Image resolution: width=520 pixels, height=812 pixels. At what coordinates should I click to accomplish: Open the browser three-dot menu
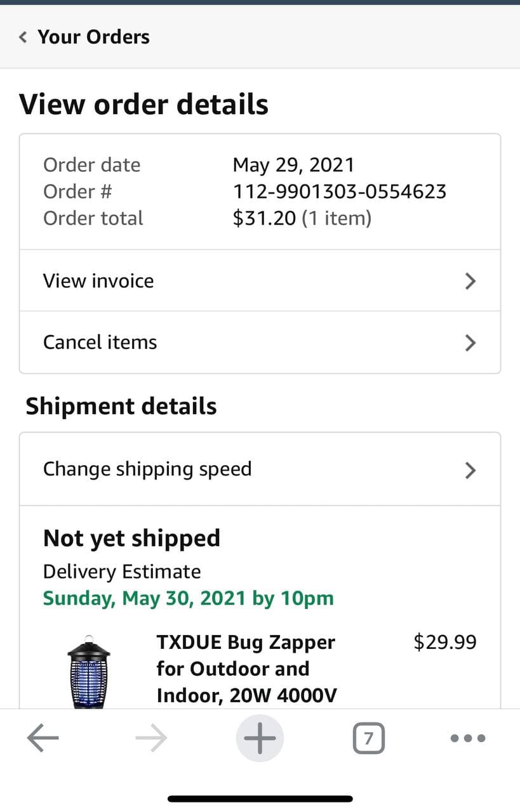pyautogui.click(x=468, y=738)
